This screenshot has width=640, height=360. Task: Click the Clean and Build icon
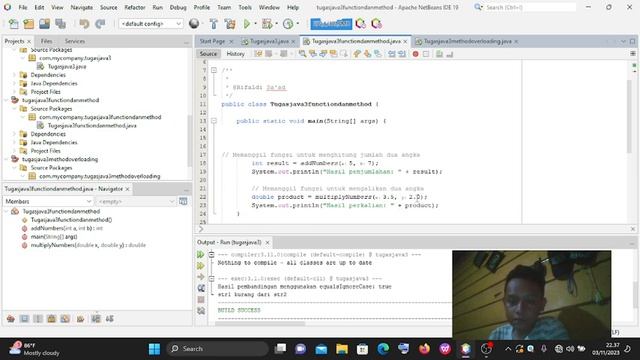pyautogui.click(x=230, y=24)
